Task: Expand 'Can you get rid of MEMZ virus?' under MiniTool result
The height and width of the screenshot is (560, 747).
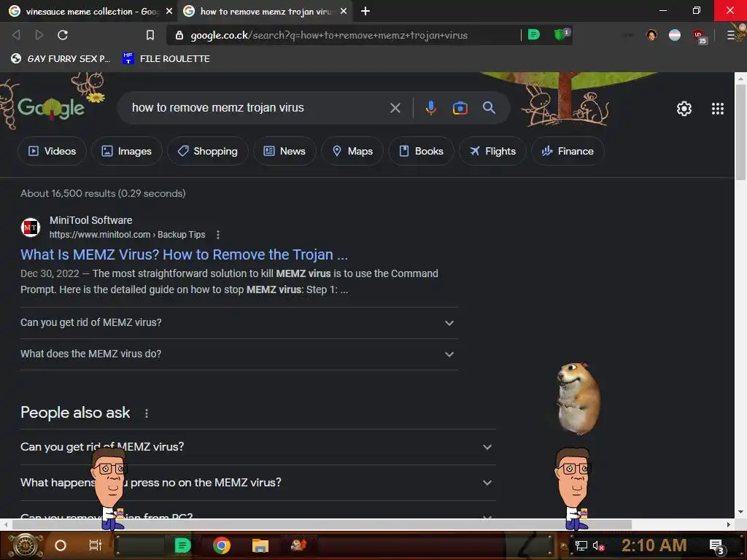Action: pos(239,323)
